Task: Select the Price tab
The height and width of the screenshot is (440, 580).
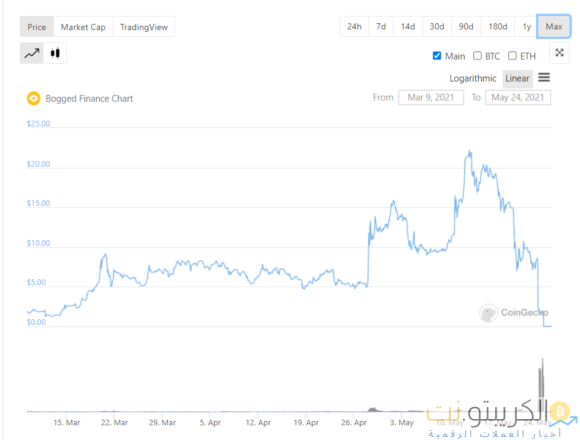Action: tap(37, 27)
